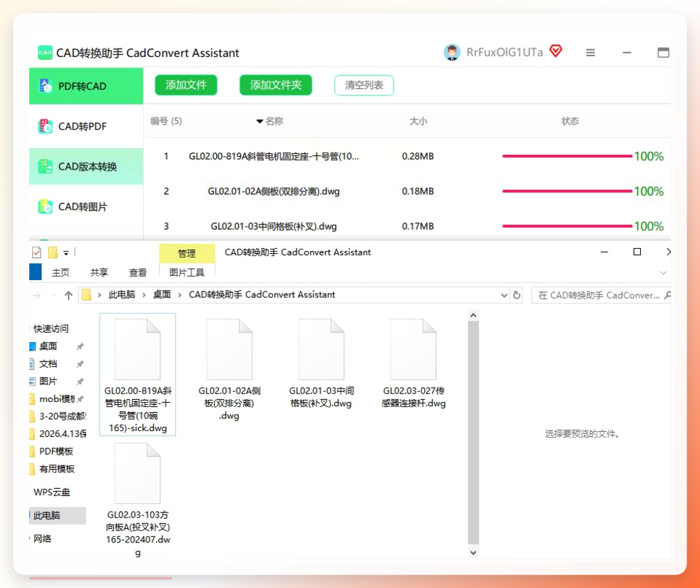The width and height of the screenshot is (700, 588).
Task: Sort the list by 名称 column arrow
Action: coord(259,121)
